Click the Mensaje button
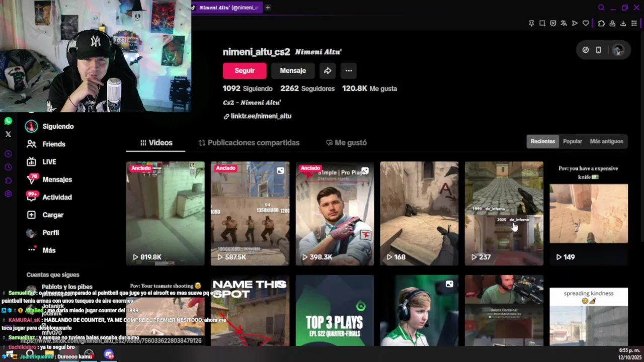The width and height of the screenshot is (644, 362). (x=293, y=71)
